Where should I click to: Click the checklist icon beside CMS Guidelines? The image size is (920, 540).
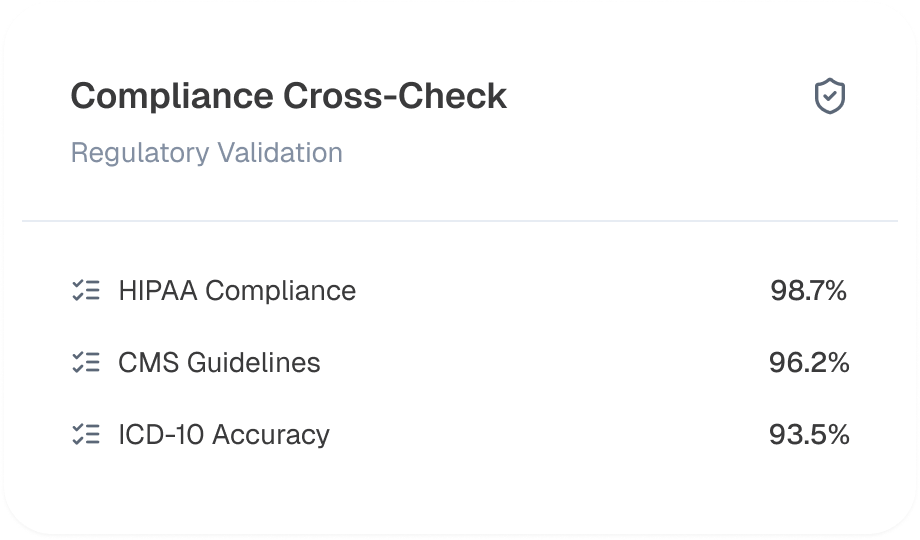pyautogui.click(x=86, y=362)
